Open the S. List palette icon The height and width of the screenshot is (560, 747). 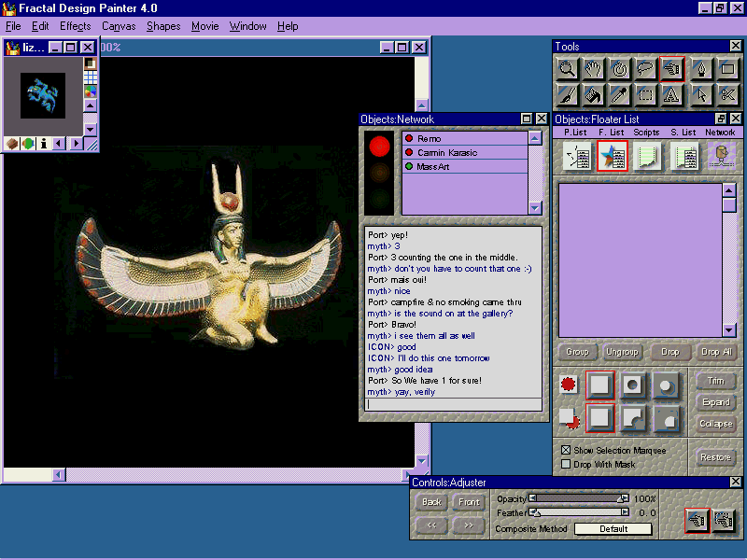pyautogui.click(x=684, y=157)
